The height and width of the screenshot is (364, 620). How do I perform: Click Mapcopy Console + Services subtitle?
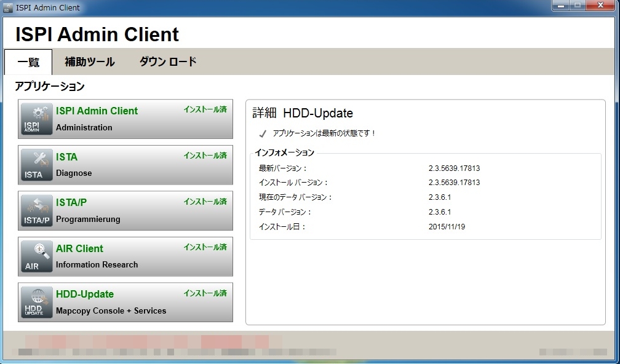[111, 311]
